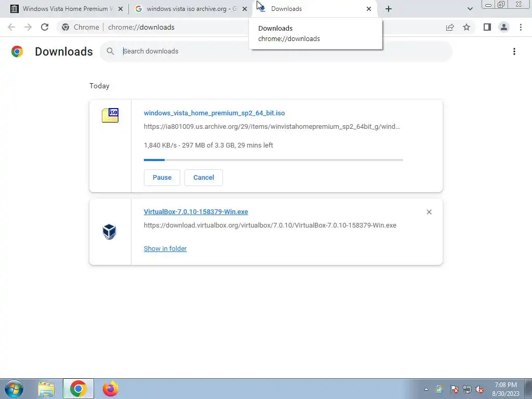This screenshot has height=399, width=532.
Task: Click the Safely Remove Hardware tray icon
Action: 440,389
